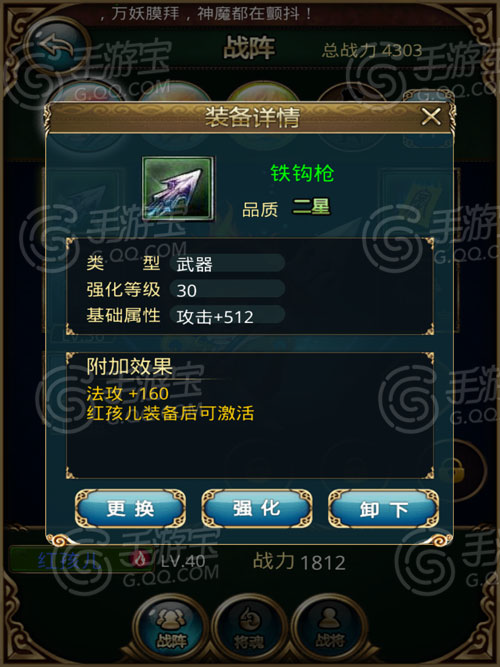Click the back arrow orb icon
Viewport: 500px width, 667px height.
pos(54,47)
